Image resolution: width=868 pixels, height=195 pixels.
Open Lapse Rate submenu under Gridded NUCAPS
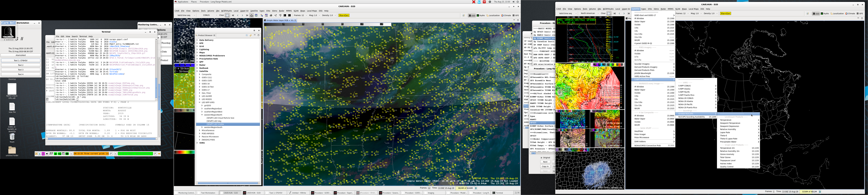[739, 132]
